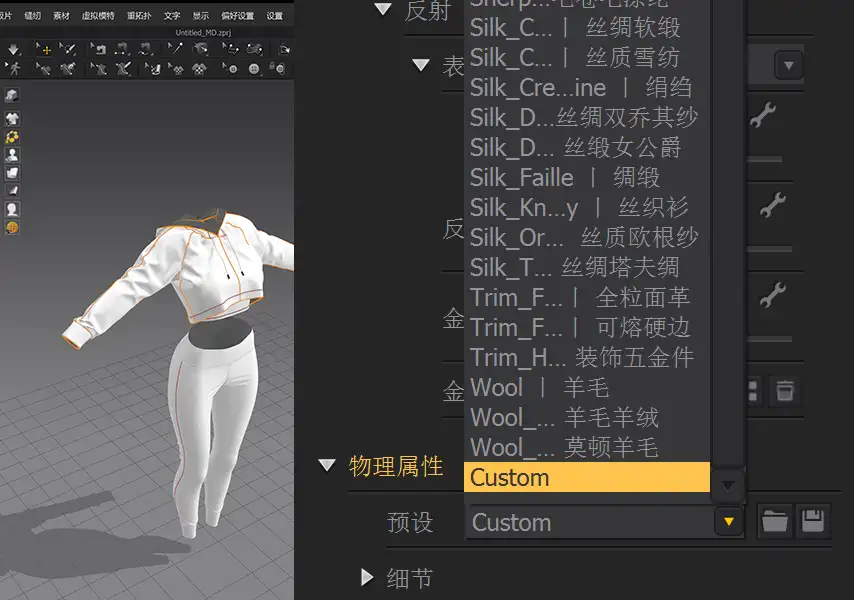Open the 预设 dropdown arrow
Screen dimensions: 854x600
pos(729,522)
